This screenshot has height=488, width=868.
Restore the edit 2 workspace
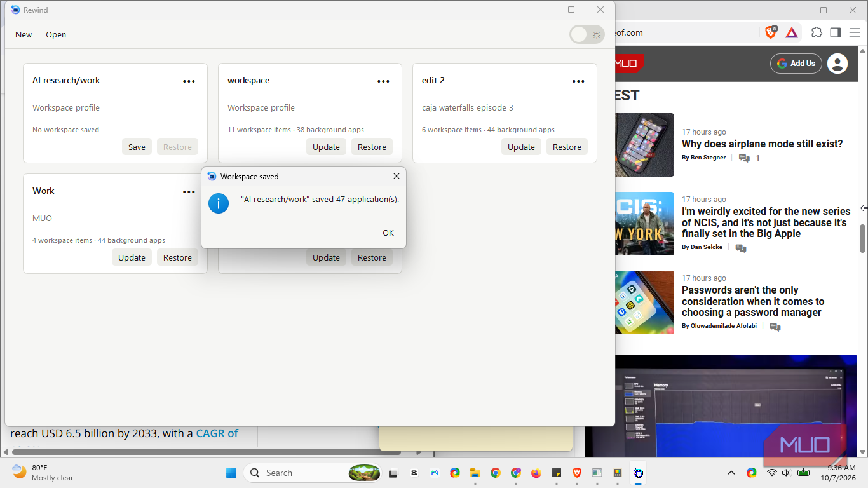(567, 147)
